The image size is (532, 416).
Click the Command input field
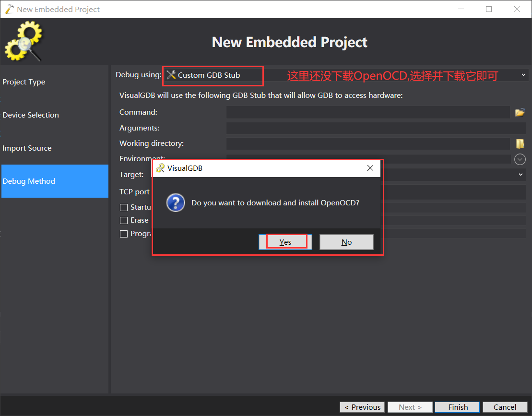point(368,112)
